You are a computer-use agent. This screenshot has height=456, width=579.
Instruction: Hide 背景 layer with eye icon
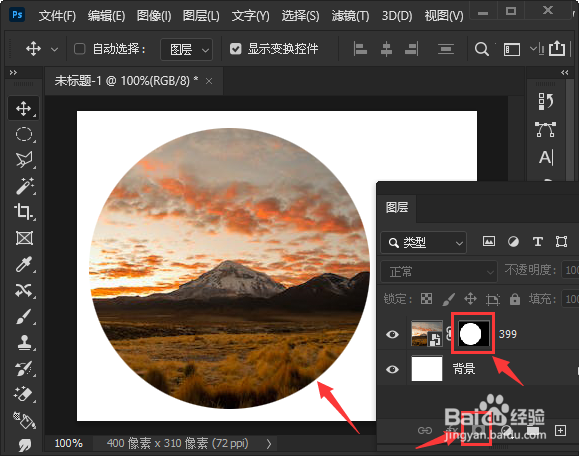[392, 369]
